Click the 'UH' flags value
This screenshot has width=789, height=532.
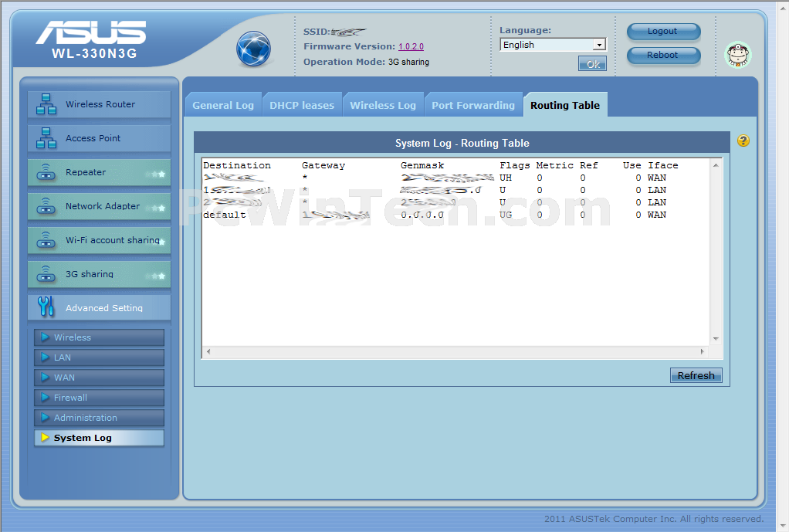pyautogui.click(x=506, y=178)
